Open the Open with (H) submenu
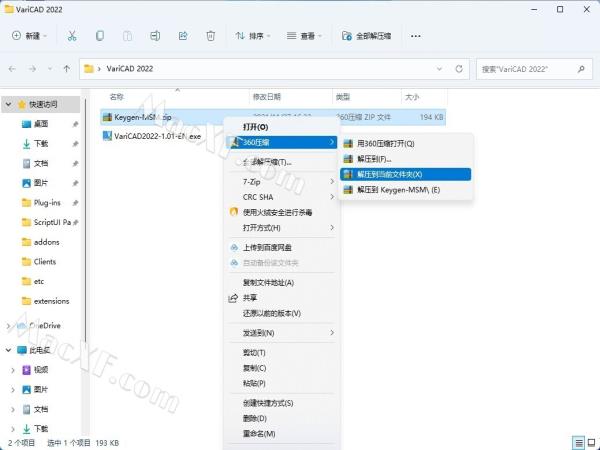600x450 pixels. pos(281,228)
